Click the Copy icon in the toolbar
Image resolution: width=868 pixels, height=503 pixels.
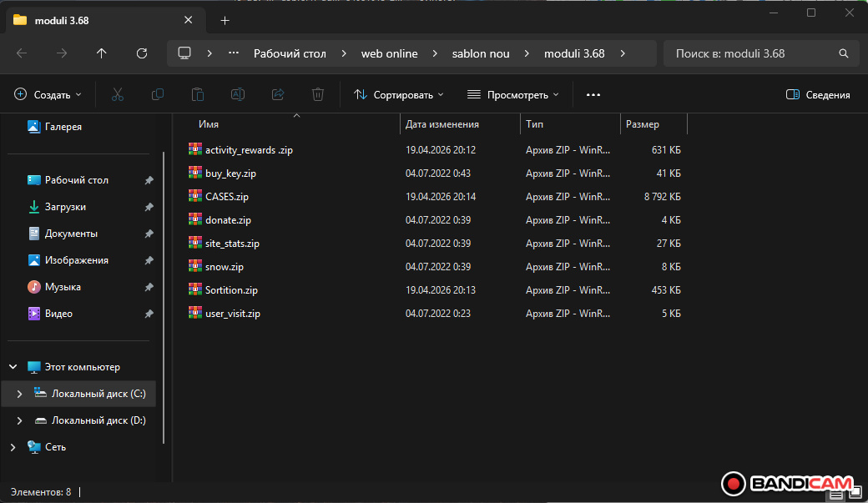[x=157, y=94]
